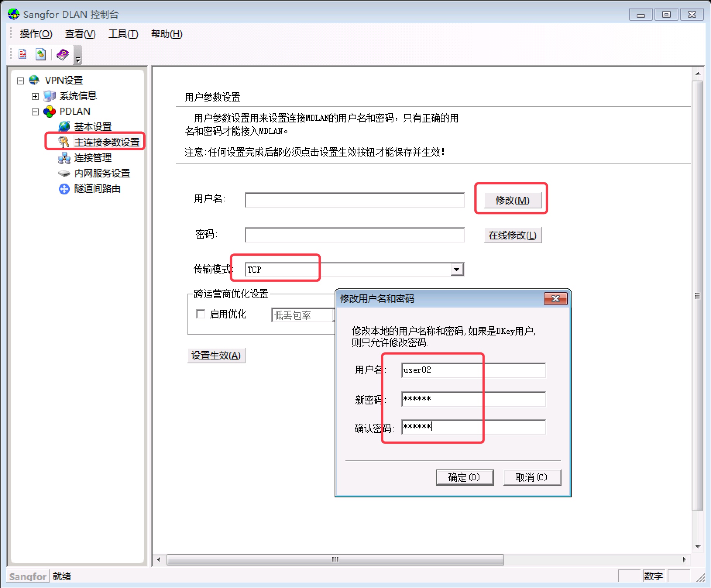Click the dialog 用户名 field with user02

pyautogui.click(x=474, y=370)
